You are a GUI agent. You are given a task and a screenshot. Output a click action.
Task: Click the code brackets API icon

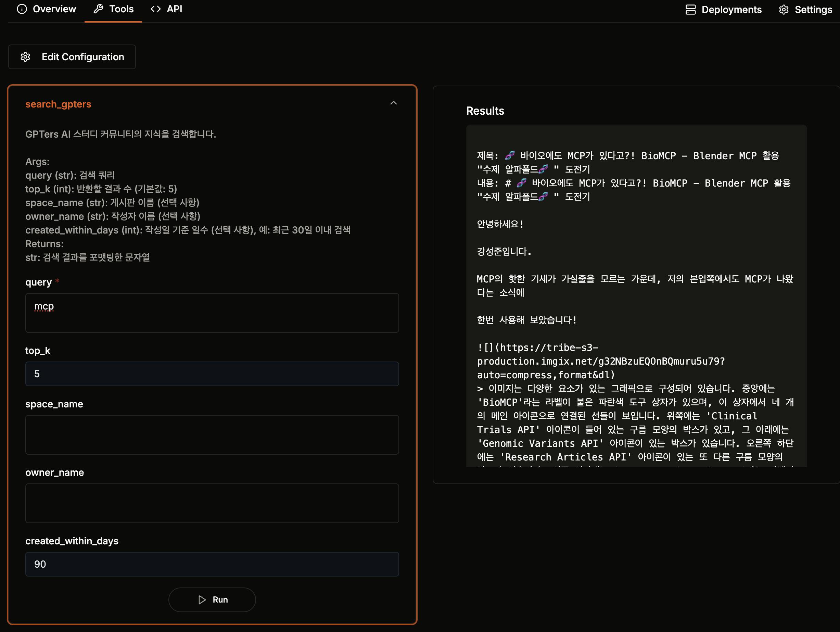[156, 9]
